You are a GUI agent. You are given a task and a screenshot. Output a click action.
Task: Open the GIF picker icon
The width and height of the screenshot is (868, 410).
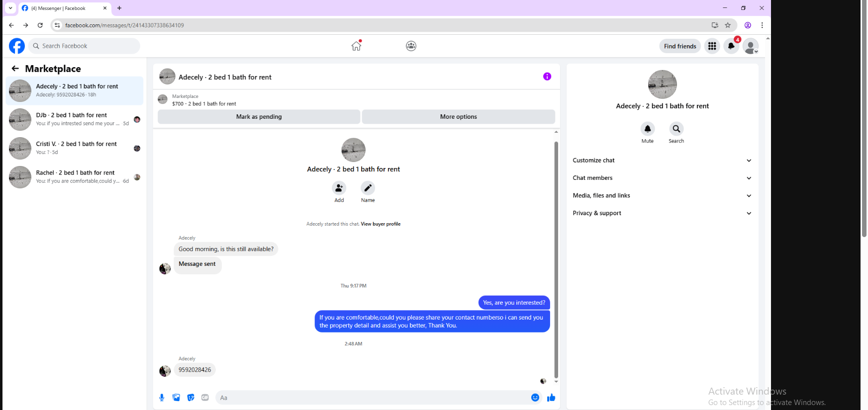pos(205,398)
